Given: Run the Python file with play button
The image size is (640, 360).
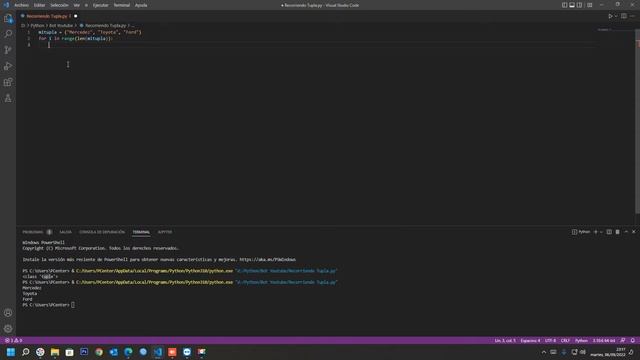Looking at the screenshot, I should pyautogui.click(x=610, y=16).
